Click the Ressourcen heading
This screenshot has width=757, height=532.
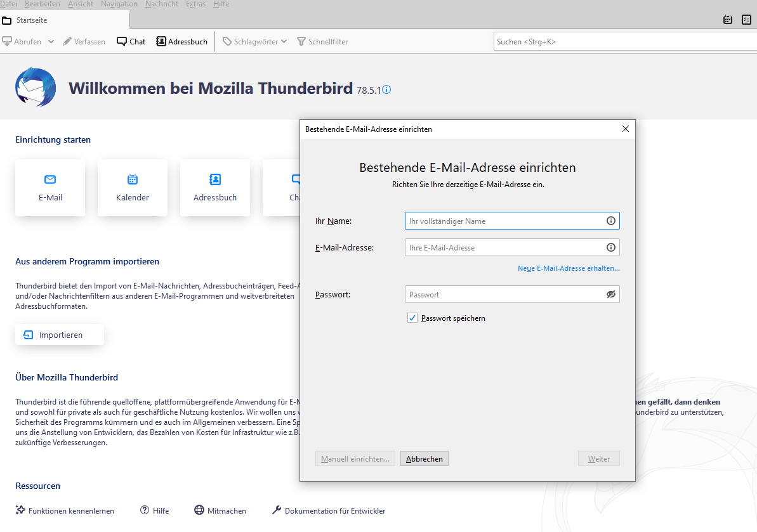[x=37, y=486]
